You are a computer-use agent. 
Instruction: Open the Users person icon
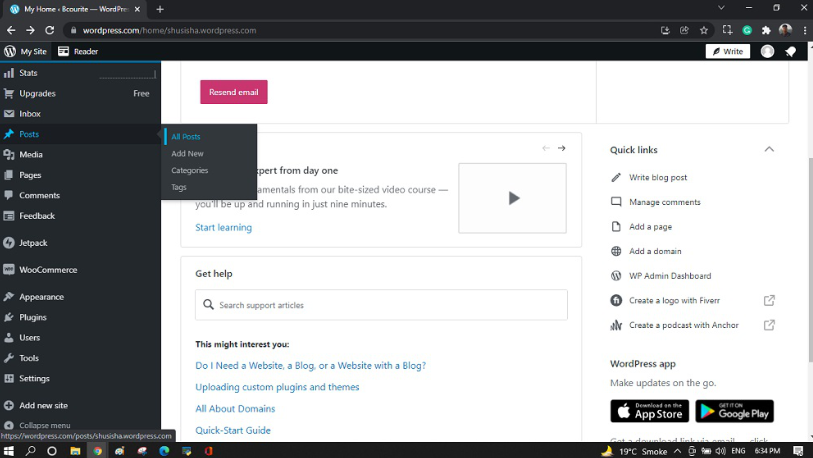(9, 338)
